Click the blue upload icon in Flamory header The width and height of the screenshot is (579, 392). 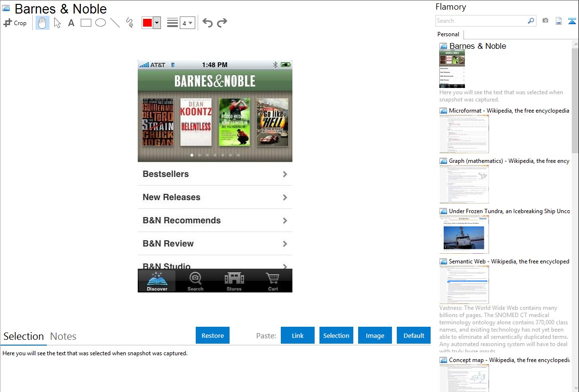572,21
